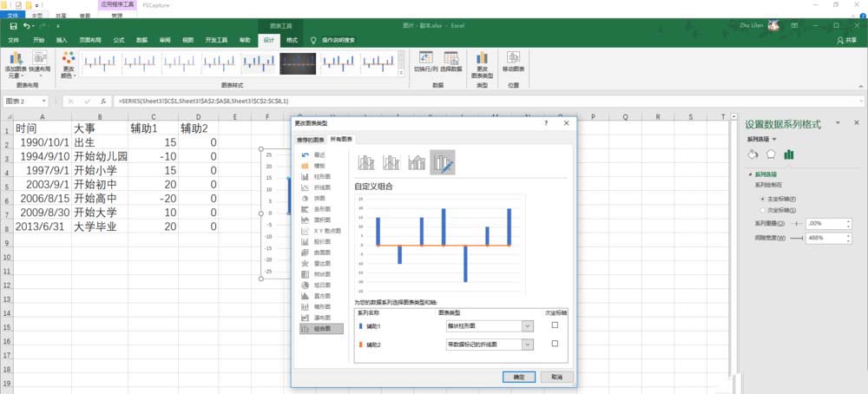Select Primary Axis (主坐标轴) radio button
This screenshot has height=394, width=868.
pos(763,198)
